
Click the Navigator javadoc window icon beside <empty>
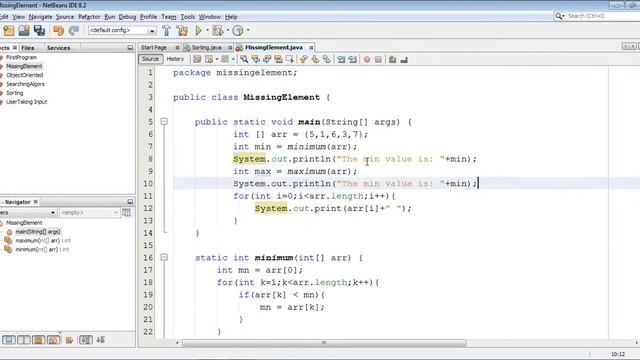click(x=127, y=213)
